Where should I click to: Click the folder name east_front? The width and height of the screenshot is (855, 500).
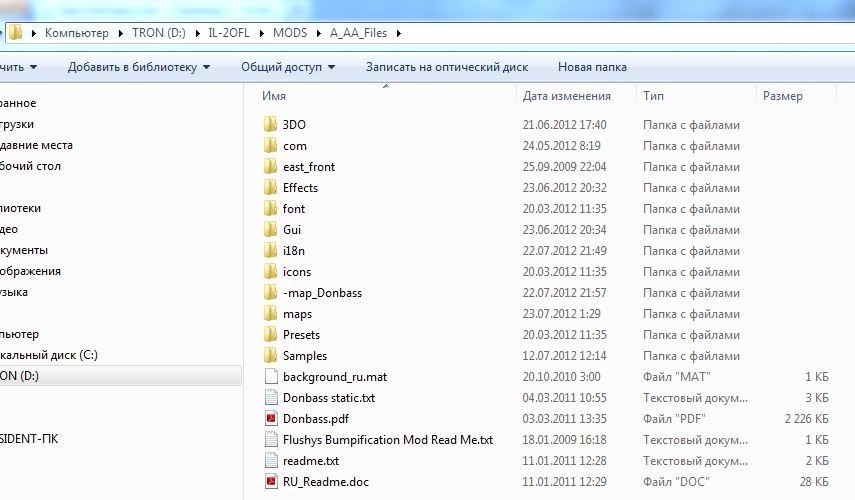[x=309, y=167]
